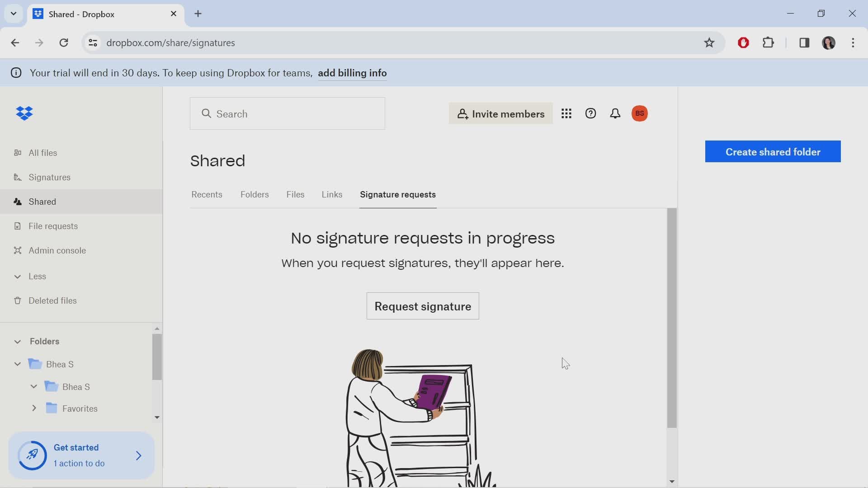
Task: Click the Request signature button
Action: 423,306
